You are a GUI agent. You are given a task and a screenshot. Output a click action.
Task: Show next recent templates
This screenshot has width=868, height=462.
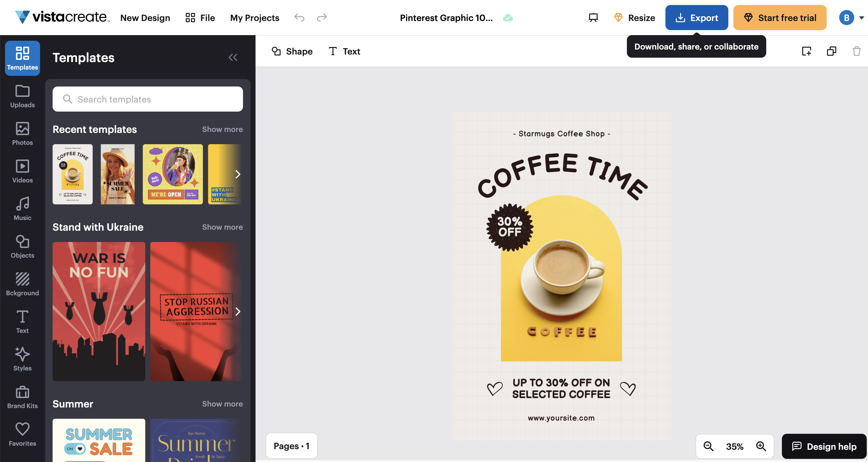(x=238, y=174)
